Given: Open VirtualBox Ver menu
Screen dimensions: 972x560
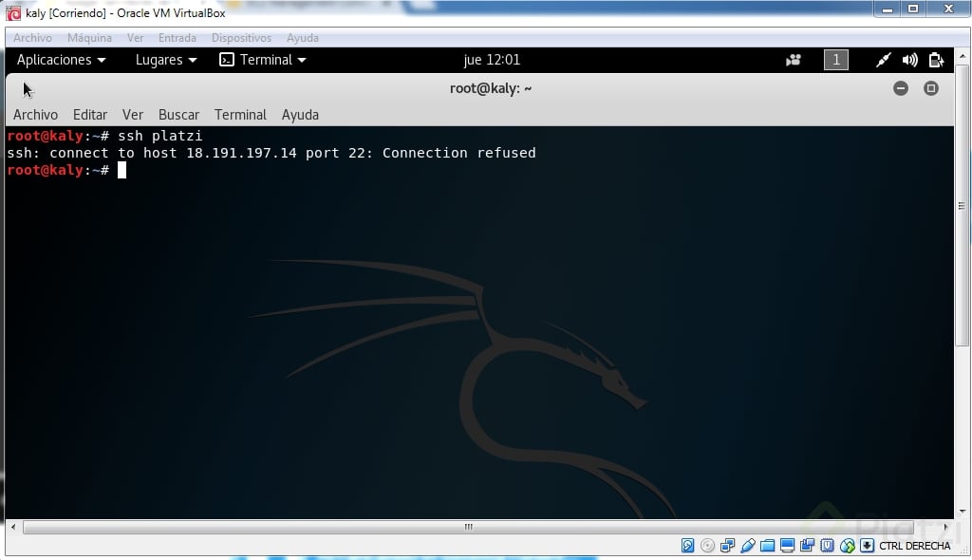Looking at the screenshot, I should [x=135, y=38].
